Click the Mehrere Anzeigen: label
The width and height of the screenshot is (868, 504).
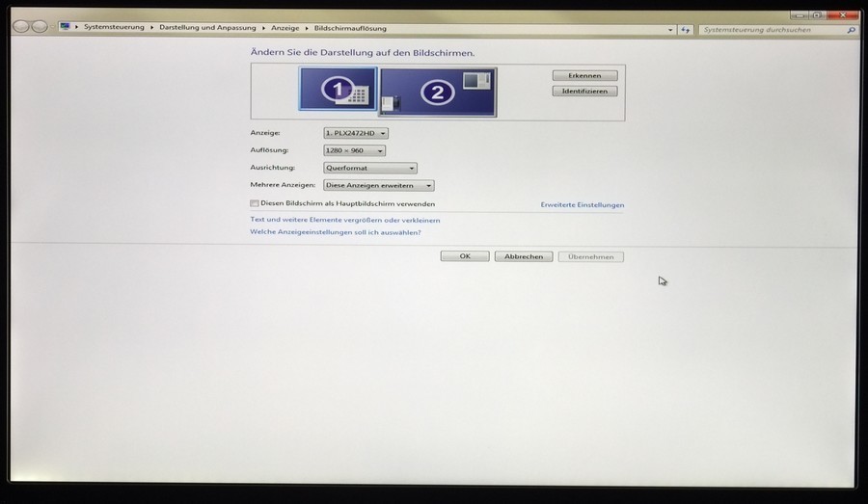[283, 185]
